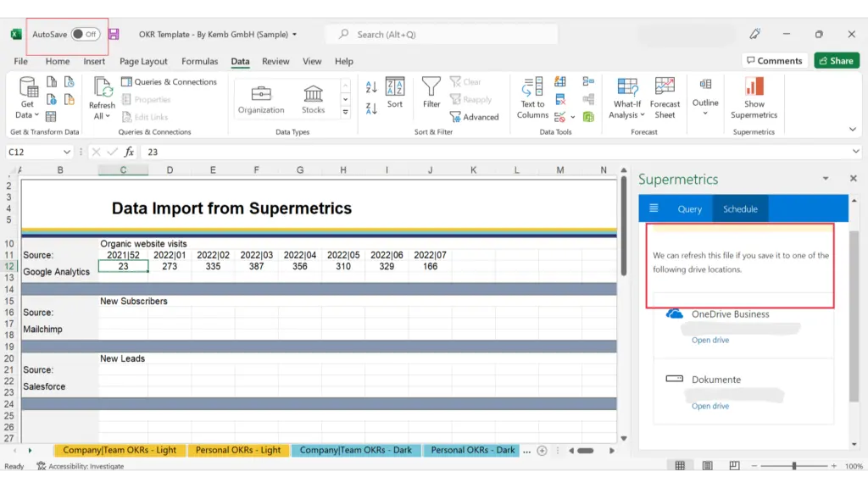Viewport: 868px width, 488px height.
Task: Expand the Data Types gallery
Action: [346, 113]
